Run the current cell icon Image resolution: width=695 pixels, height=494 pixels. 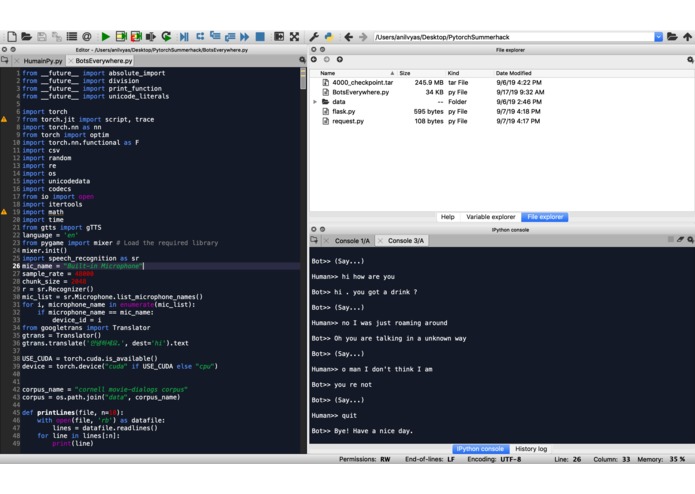[121, 37]
